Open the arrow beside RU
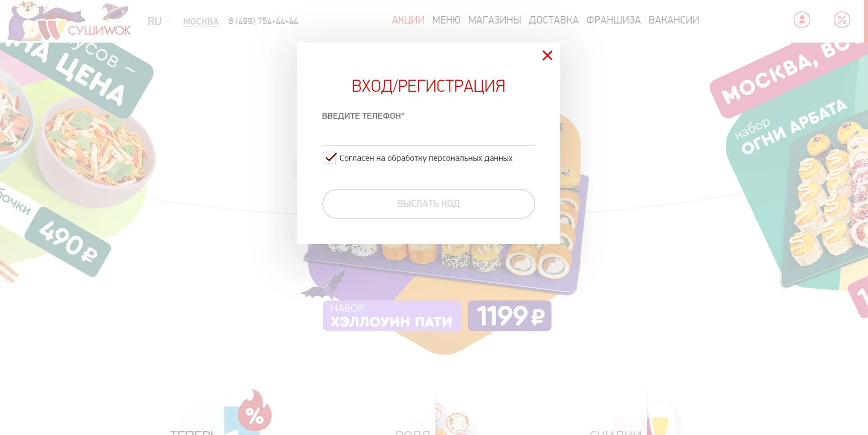The height and width of the screenshot is (435, 868). click(x=168, y=21)
